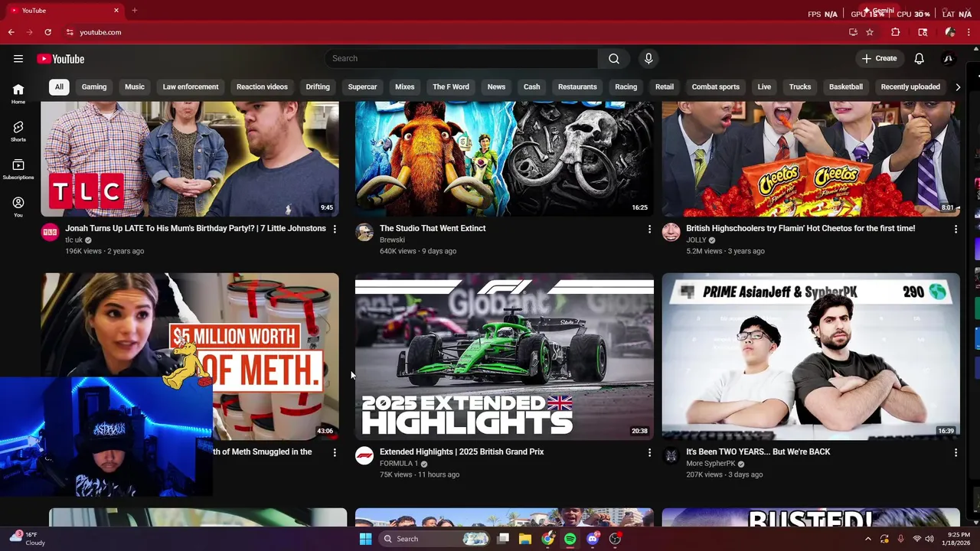This screenshot has height=551, width=980.
Task: Reload the page with refresh icon
Action: coord(47,32)
